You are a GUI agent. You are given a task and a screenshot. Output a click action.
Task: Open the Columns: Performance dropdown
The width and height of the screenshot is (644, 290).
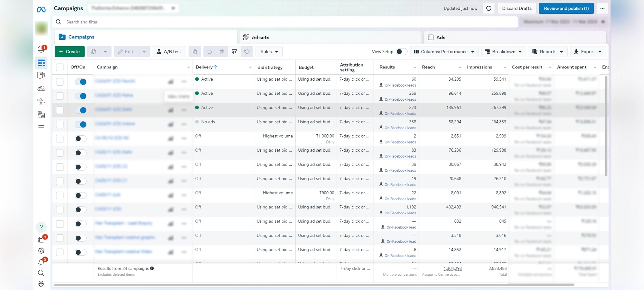(x=444, y=52)
